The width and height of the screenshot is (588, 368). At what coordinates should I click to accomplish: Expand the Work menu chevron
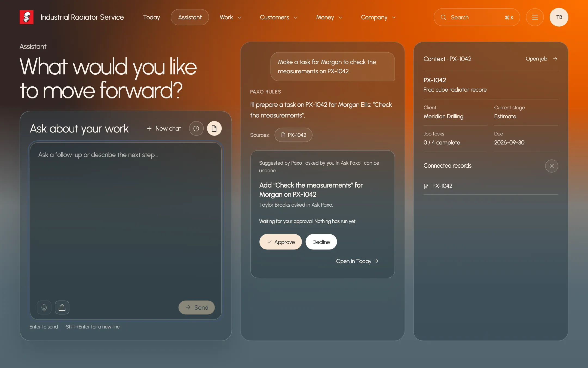click(240, 17)
